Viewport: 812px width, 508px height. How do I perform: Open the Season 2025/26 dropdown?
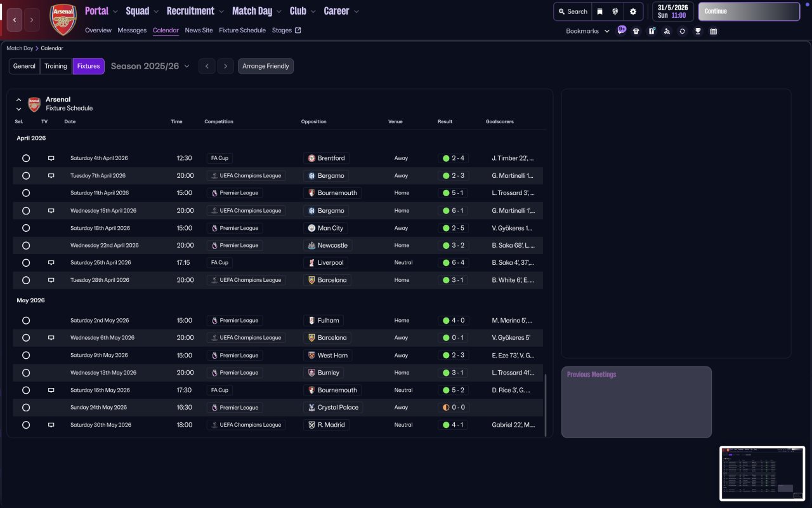[150, 66]
